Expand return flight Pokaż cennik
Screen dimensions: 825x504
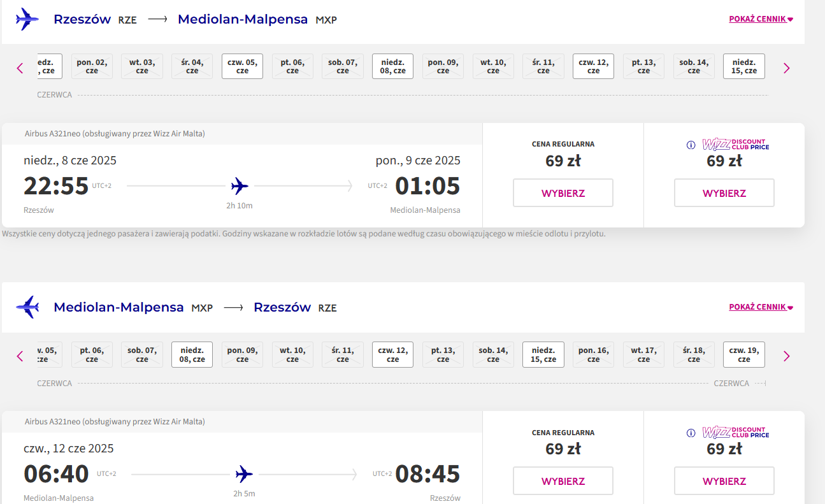click(x=761, y=307)
